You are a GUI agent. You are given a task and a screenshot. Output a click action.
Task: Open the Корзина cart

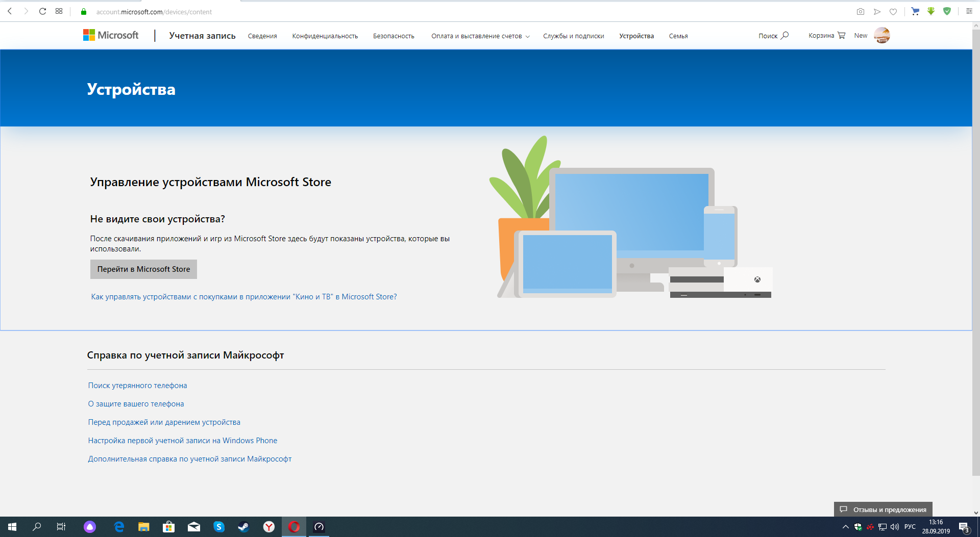coord(827,36)
